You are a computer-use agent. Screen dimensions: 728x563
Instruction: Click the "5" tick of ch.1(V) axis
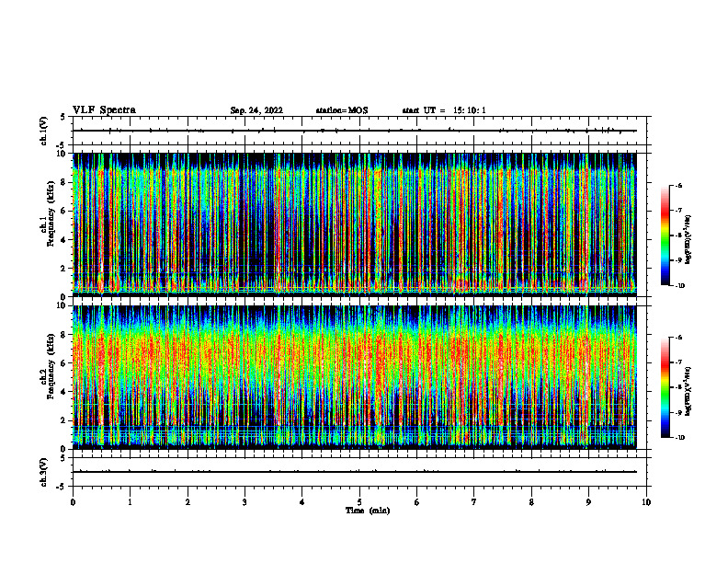coord(63,117)
